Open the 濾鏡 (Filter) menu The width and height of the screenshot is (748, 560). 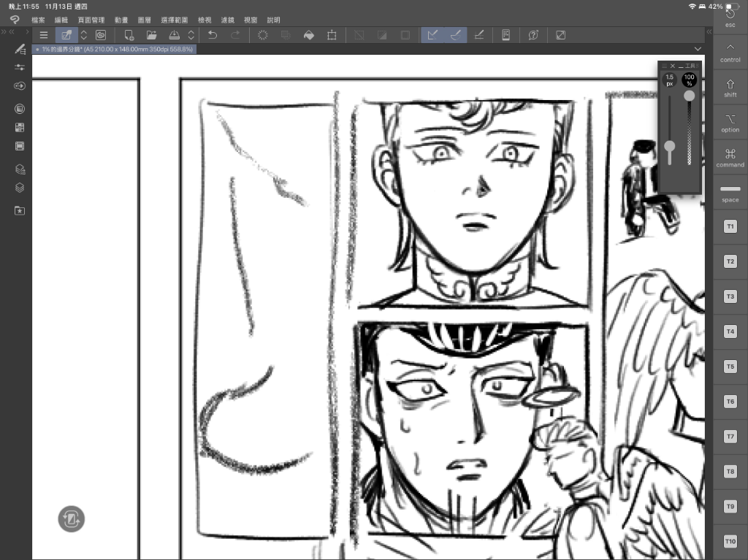[x=230, y=20]
